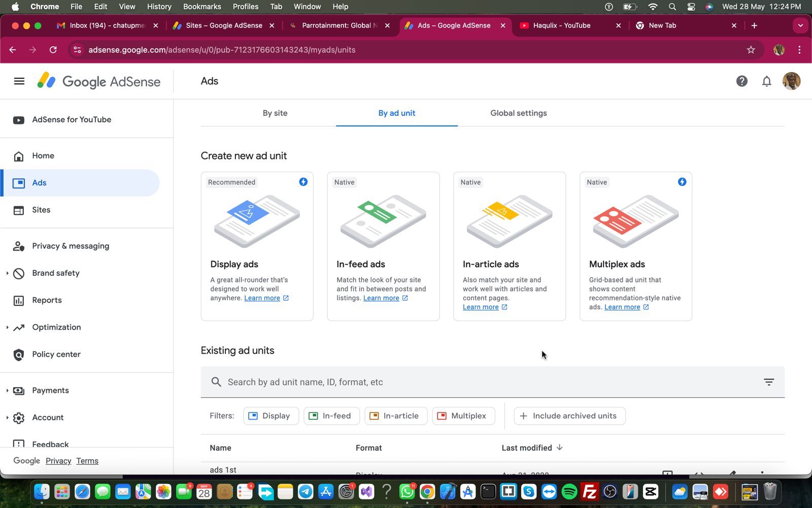Switch to the By site tab
The width and height of the screenshot is (812, 508).
(x=275, y=113)
